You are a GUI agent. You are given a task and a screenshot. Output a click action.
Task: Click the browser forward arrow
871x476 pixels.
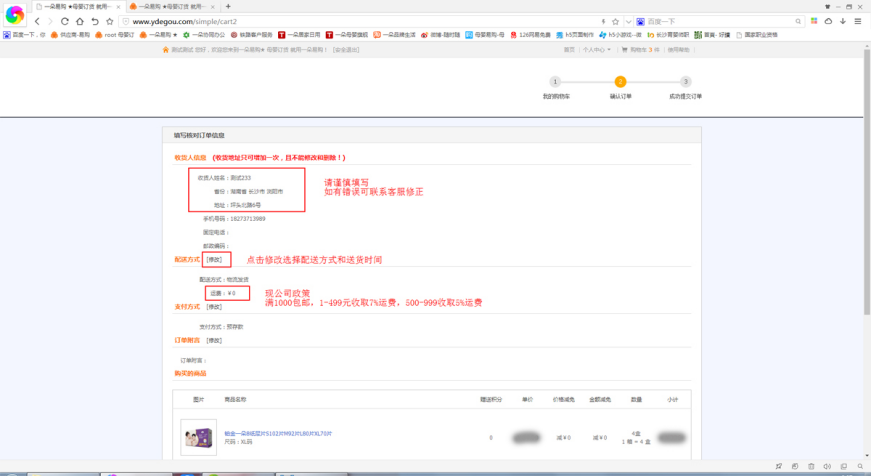click(51, 22)
